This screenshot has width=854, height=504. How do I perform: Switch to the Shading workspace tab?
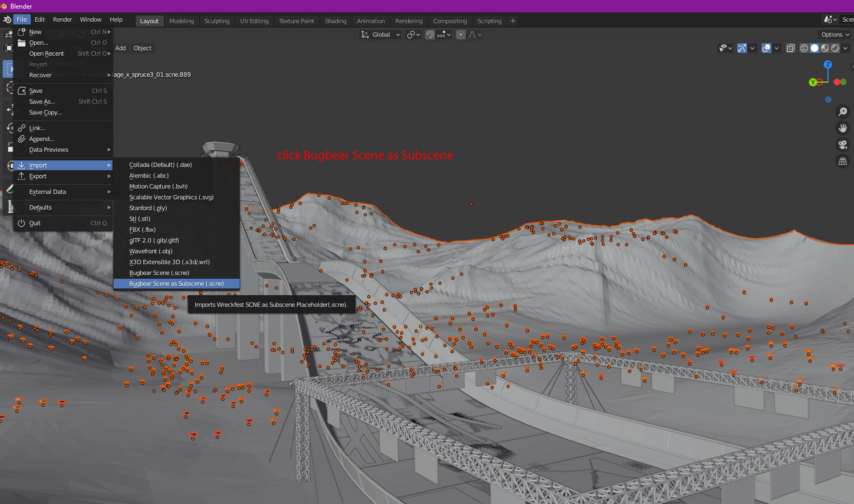tap(335, 21)
